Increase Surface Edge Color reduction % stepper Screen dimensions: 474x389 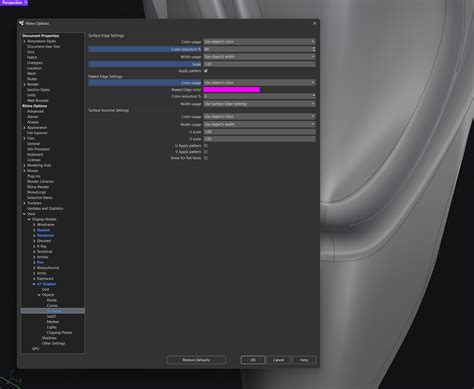(314, 48)
